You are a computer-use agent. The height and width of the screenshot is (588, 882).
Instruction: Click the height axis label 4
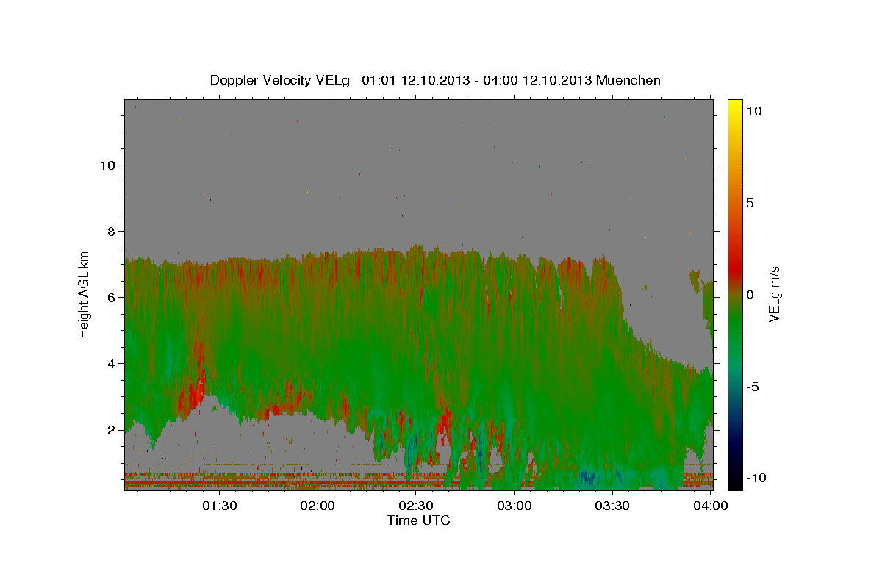(x=111, y=363)
